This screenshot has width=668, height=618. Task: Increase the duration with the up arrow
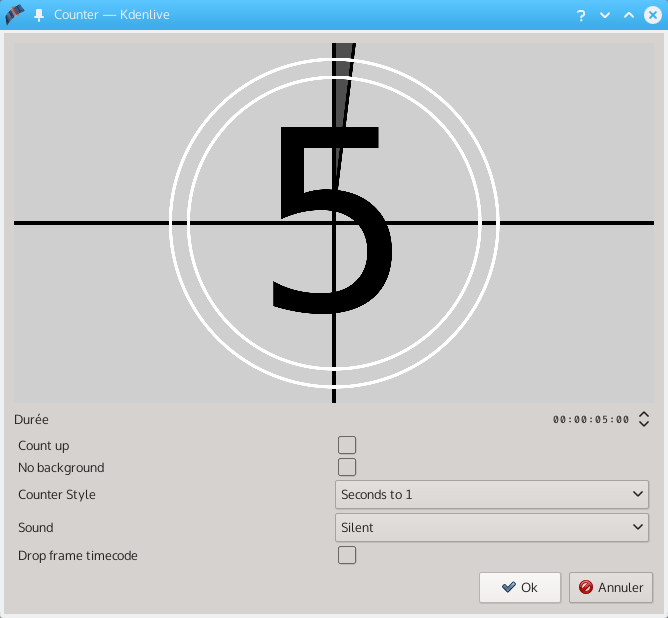(644, 414)
